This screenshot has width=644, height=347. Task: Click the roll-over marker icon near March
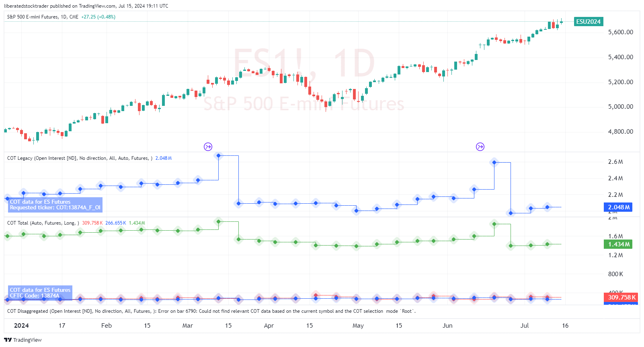pos(208,147)
